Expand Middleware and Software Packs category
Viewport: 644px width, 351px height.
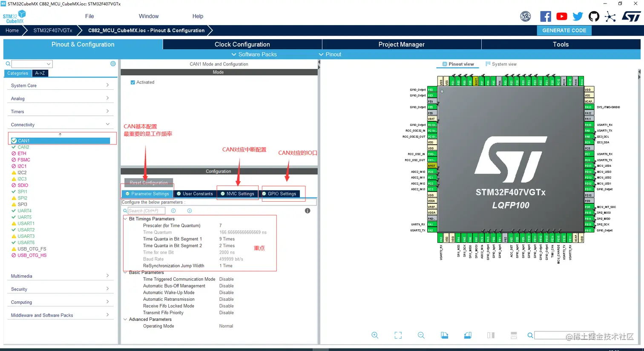pyautogui.click(x=60, y=315)
